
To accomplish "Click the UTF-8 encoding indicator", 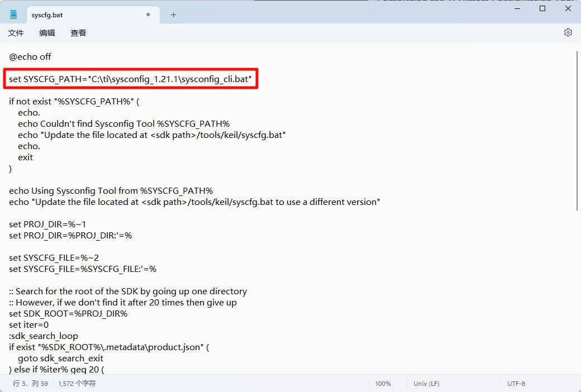I will [x=516, y=384].
